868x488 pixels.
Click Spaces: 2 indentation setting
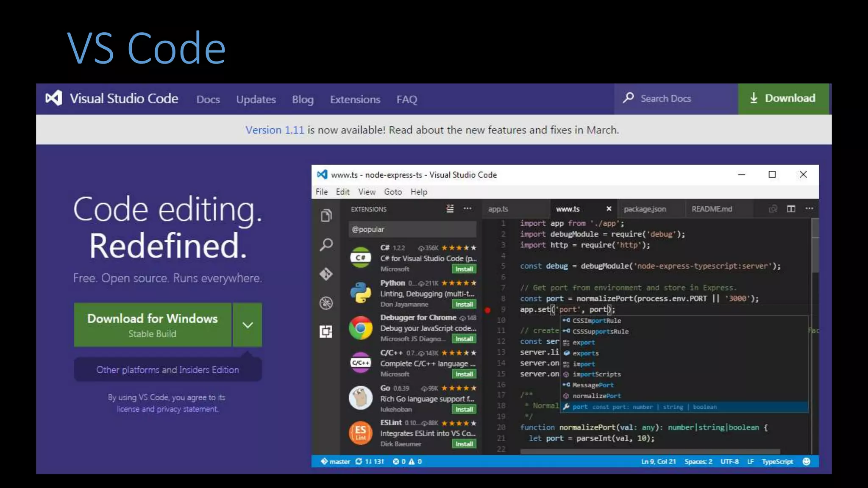[x=698, y=461]
